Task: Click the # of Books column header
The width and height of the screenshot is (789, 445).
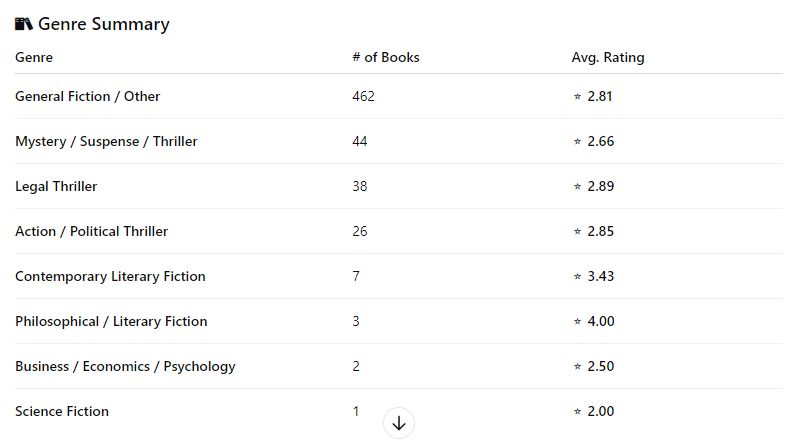Action: point(386,57)
